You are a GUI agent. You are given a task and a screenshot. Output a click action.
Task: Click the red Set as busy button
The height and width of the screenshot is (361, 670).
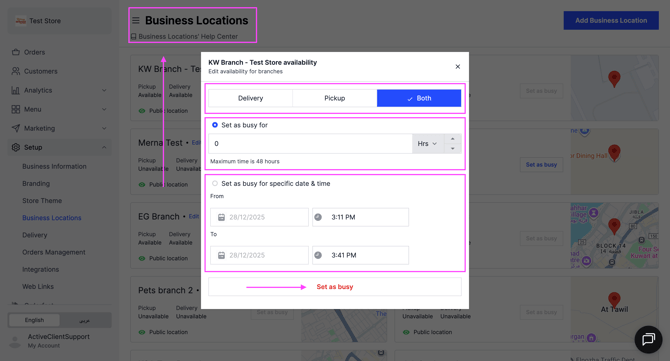tap(335, 287)
